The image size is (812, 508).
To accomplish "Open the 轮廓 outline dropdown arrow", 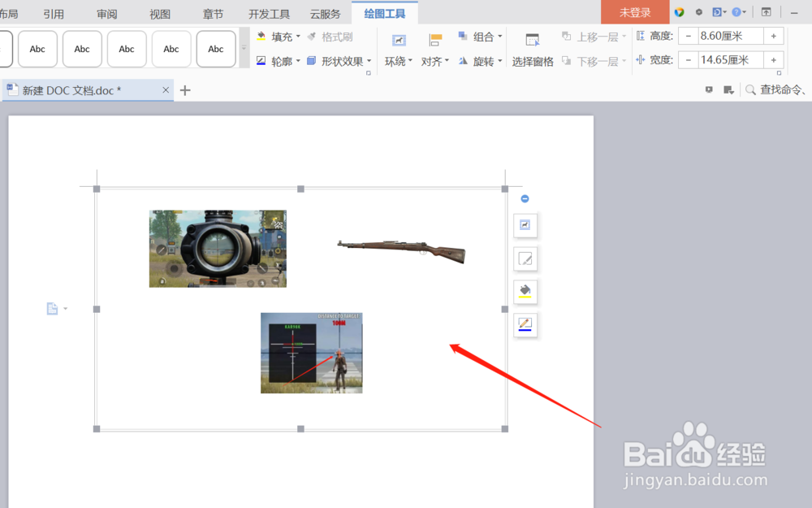I will pyautogui.click(x=298, y=61).
